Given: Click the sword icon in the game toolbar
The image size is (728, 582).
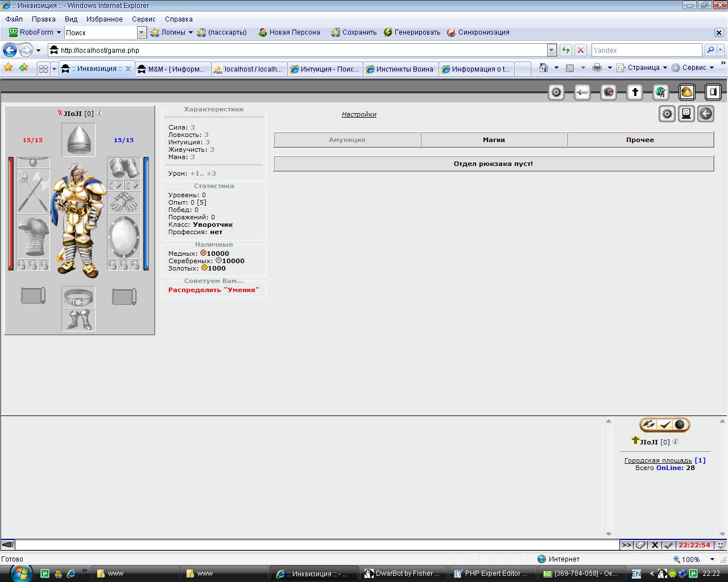Looking at the screenshot, I should coord(582,92).
